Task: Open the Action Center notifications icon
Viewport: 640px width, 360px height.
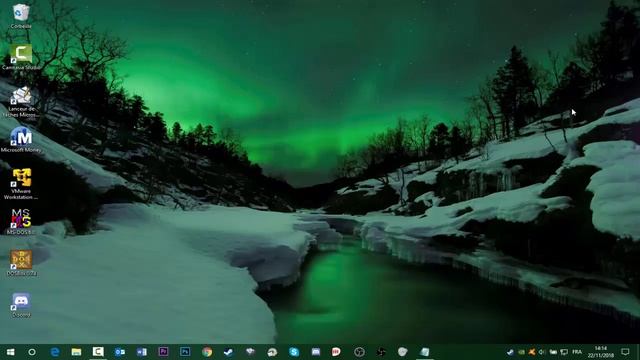Action: [x=625, y=352]
